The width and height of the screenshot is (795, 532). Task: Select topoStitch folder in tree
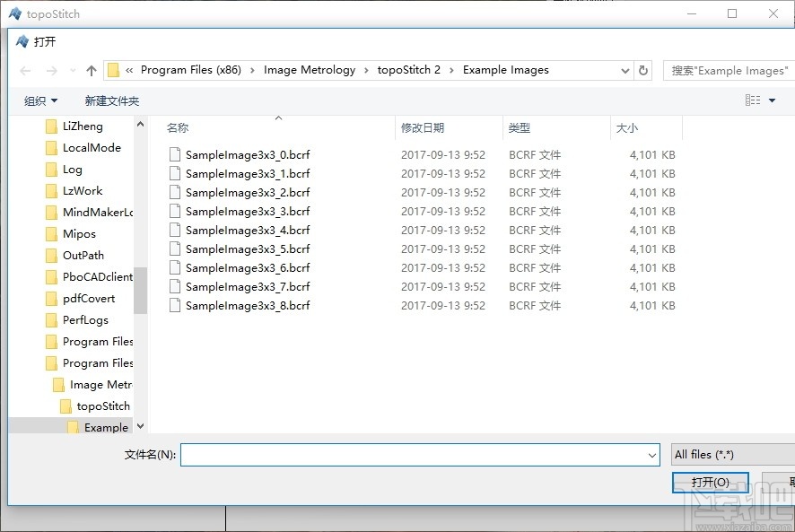click(x=103, y=406)
